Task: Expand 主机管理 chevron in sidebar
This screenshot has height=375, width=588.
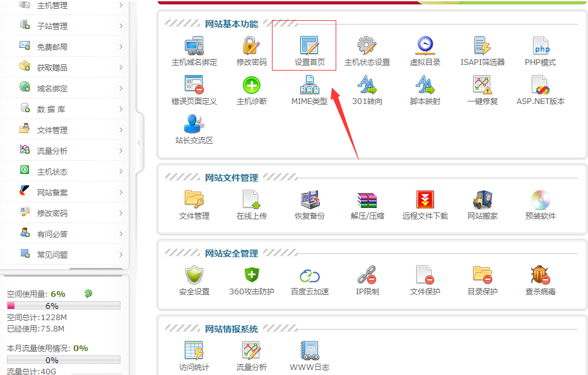Action: click(121, 5)
